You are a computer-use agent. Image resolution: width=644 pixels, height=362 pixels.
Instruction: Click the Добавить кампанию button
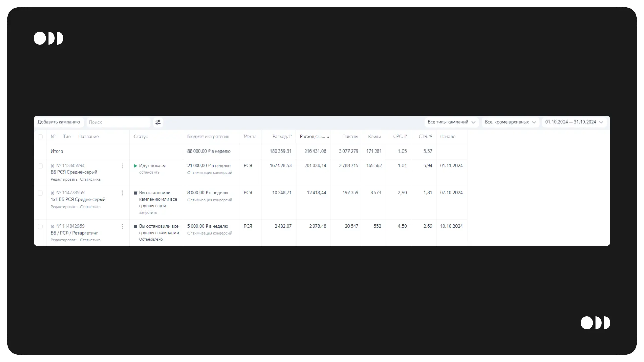tap(59, 122)
